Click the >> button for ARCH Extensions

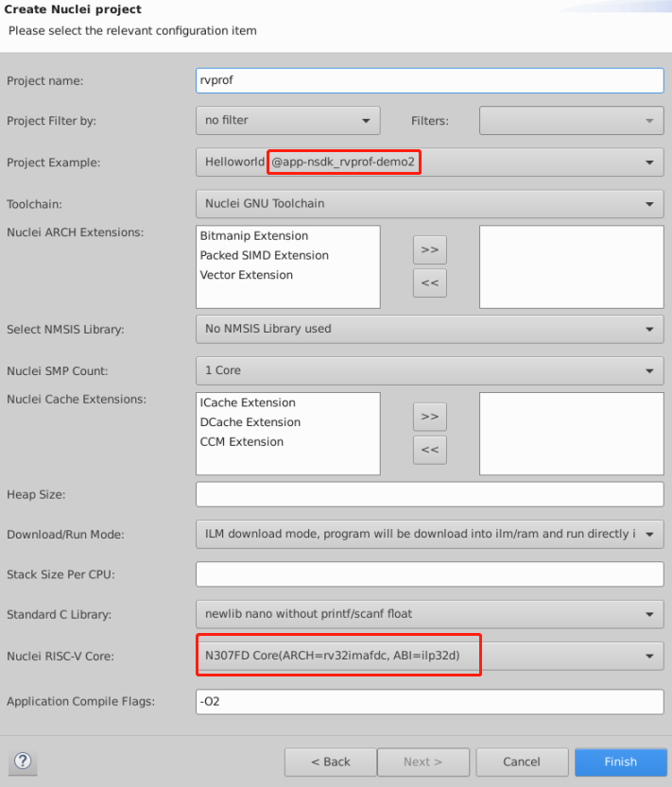click(430, 250)
